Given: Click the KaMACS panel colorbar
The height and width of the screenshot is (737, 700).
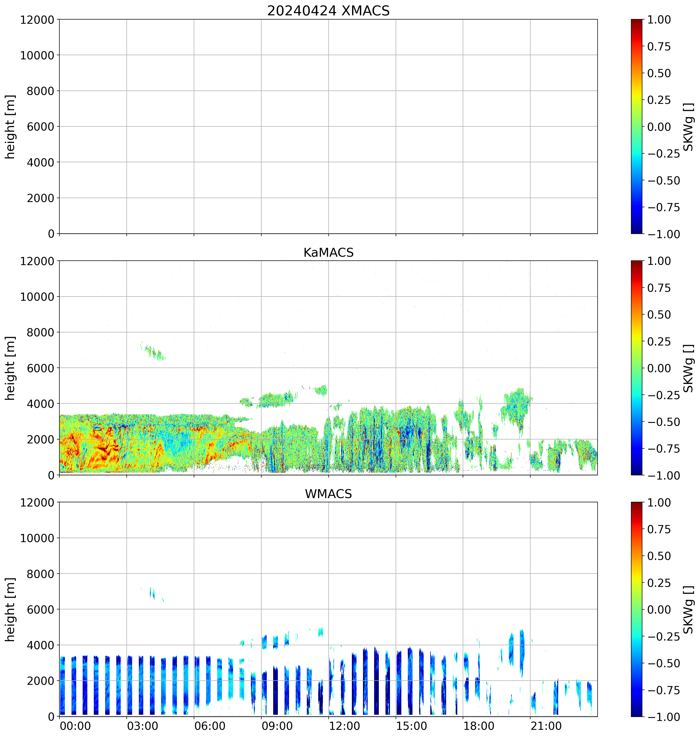Looking at the screenshot, I should [x=637, y=368].
